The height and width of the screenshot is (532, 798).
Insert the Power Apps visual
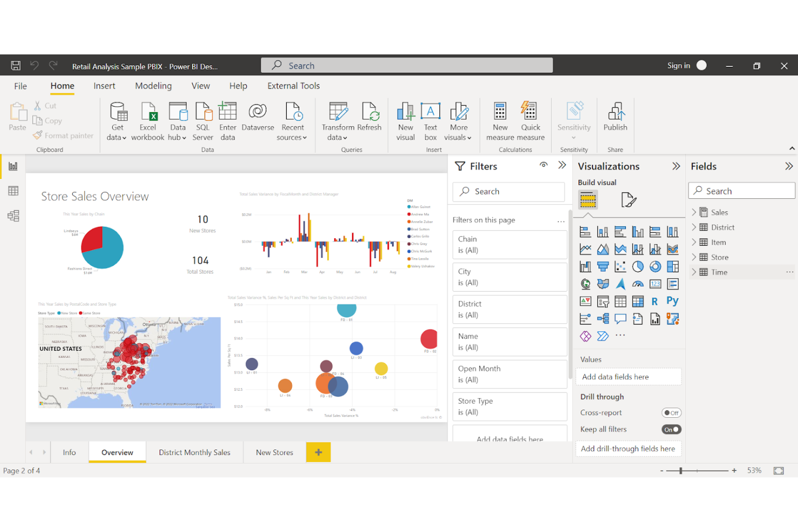click(585, 336)
